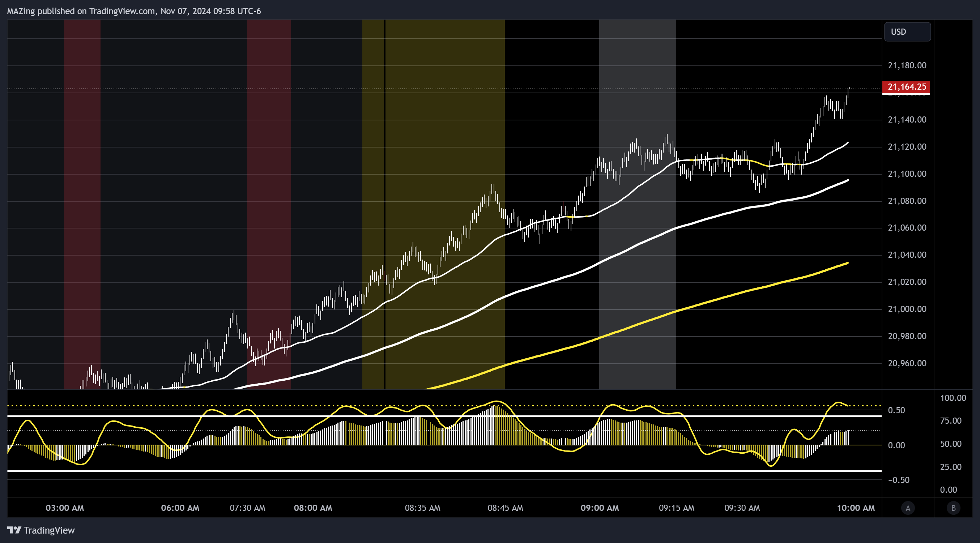Toggle the B scale button
The width and height of the screenshot is (980, 543).
[953, 508]
